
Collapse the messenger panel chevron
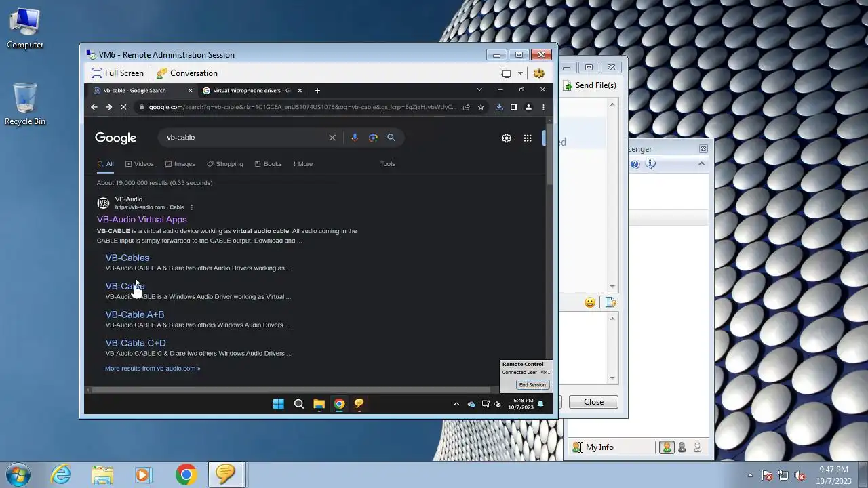pyautogui.click(x=701, y=164)
